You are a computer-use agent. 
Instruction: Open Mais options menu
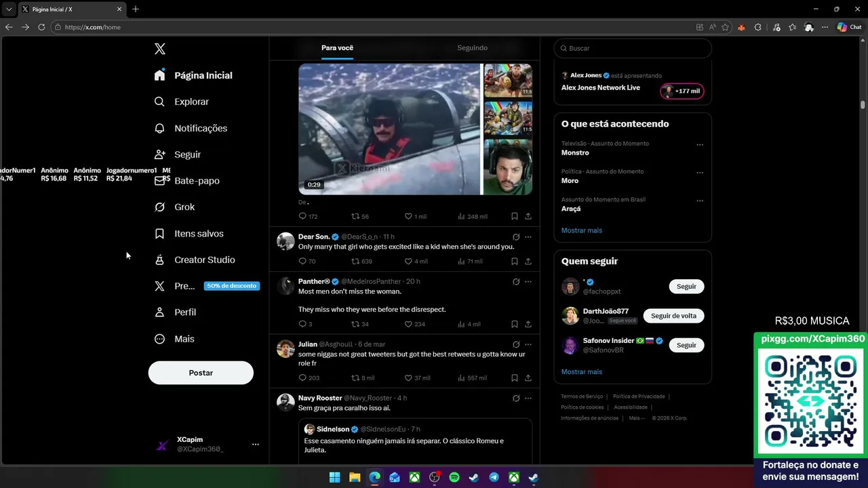point(174,339)
